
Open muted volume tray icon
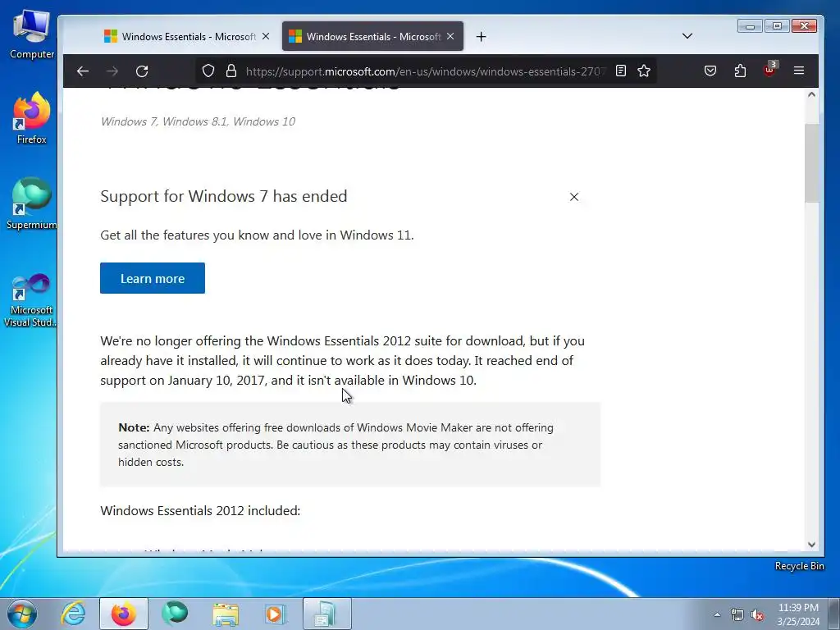[x=757, y=615]
